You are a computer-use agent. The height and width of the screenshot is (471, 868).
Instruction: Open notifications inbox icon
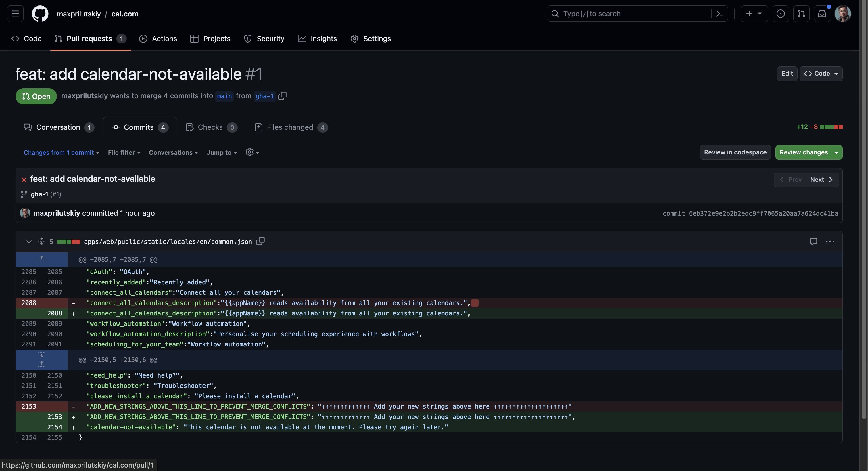822,14
